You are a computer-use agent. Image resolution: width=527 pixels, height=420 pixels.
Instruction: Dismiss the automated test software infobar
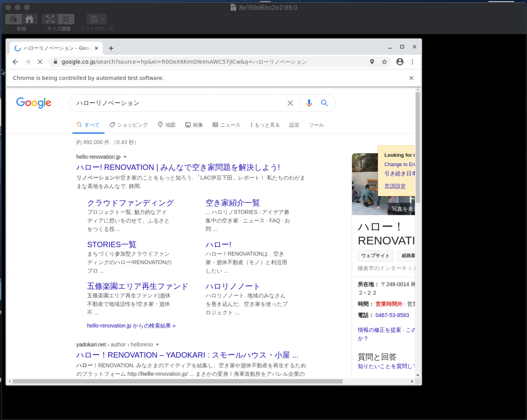pos(411,78)
